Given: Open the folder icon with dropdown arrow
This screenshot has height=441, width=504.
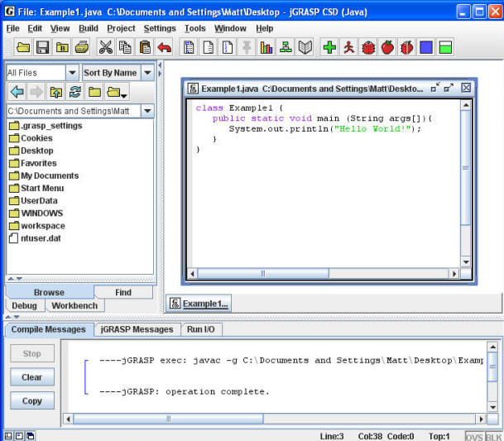Looking at the screenshot, I should (117, 92).
